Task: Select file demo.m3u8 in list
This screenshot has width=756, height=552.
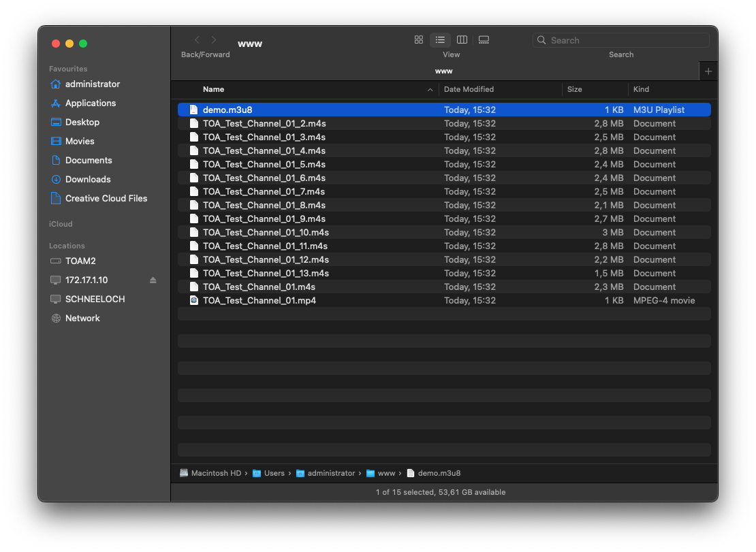Action: [x=444, y=110]
